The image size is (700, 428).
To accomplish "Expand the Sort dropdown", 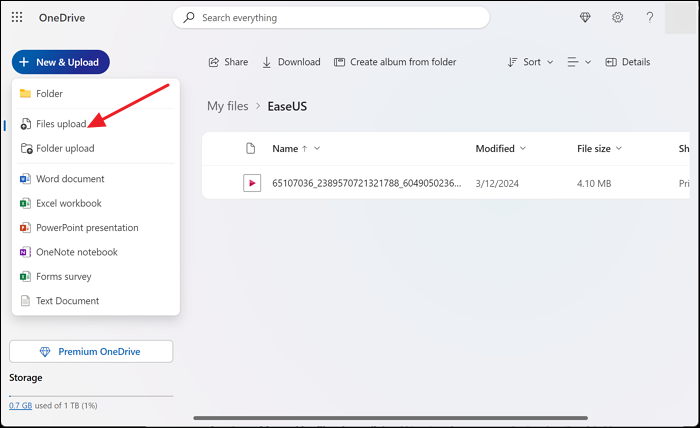I will click(530, 62).
